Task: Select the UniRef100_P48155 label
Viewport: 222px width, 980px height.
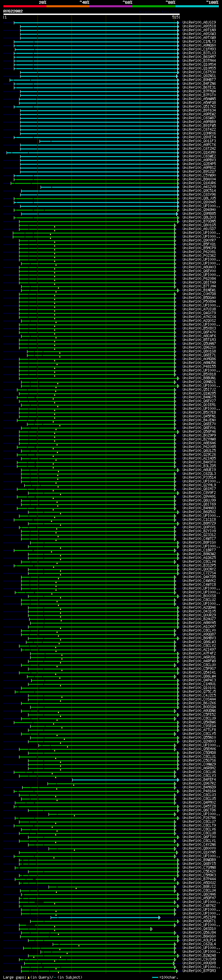Action: point(199,367)
